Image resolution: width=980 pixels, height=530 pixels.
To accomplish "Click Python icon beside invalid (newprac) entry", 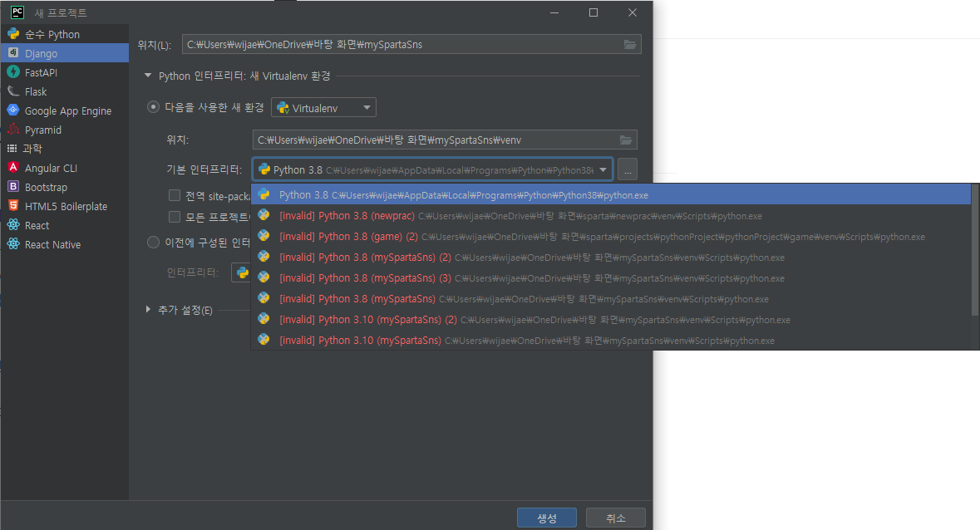I will (263, 215).
